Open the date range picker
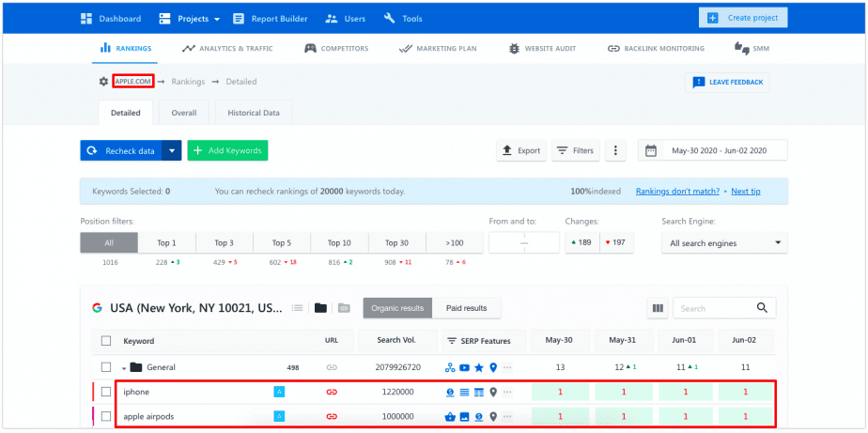Image resolution: width=868 pixels, height=433 pixels. [x=712, y=150]
